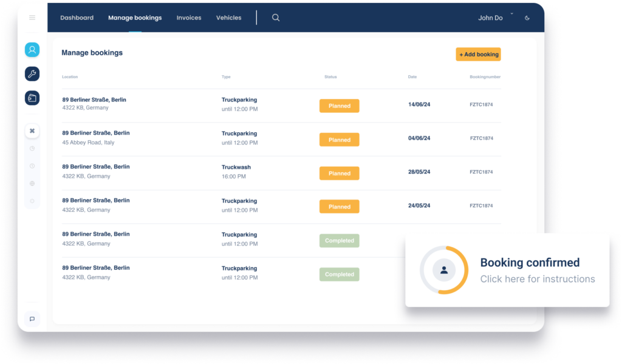Open booking at 45 Abbey Road, Italy

[x=88, y=143]
